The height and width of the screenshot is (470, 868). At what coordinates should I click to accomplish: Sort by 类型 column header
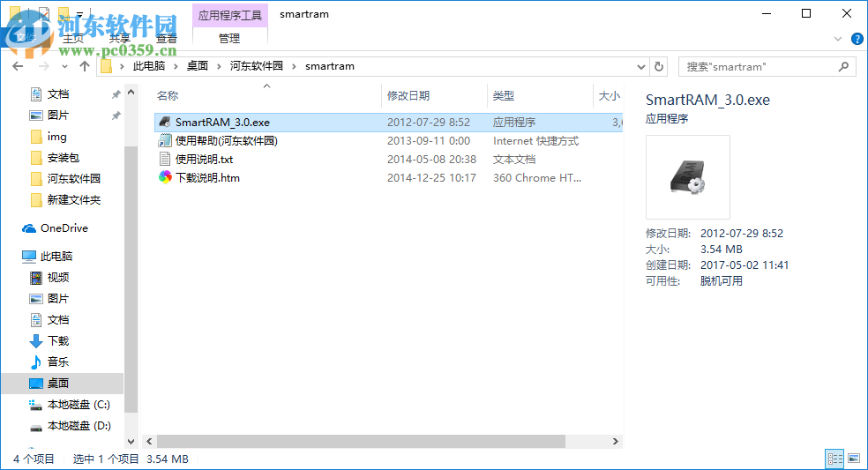point(504,96)
